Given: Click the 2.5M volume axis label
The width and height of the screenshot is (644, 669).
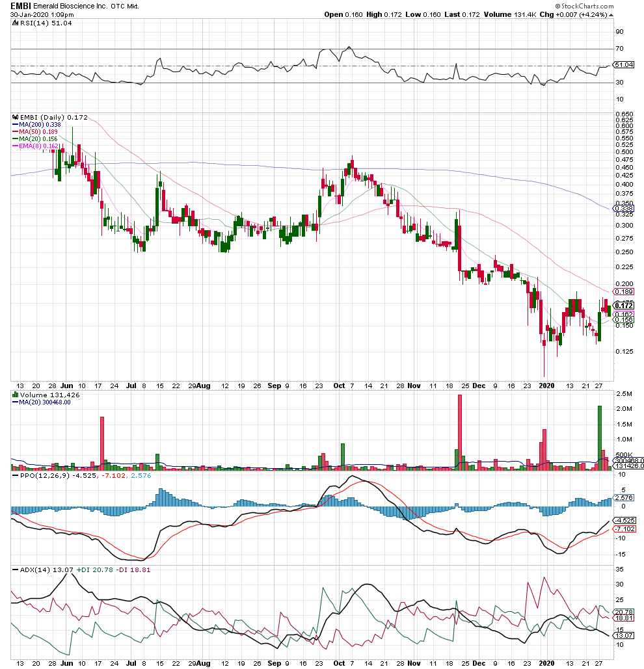Looking at the screenshot, I should coord(624,394).
